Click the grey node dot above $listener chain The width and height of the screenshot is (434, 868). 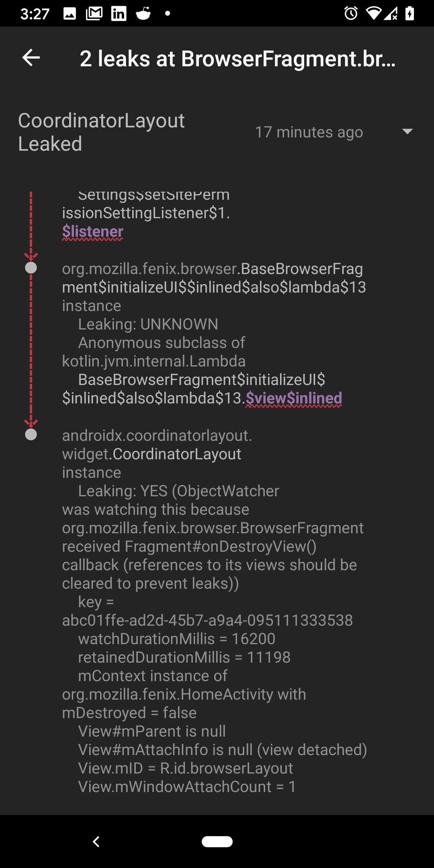(30, 268)
